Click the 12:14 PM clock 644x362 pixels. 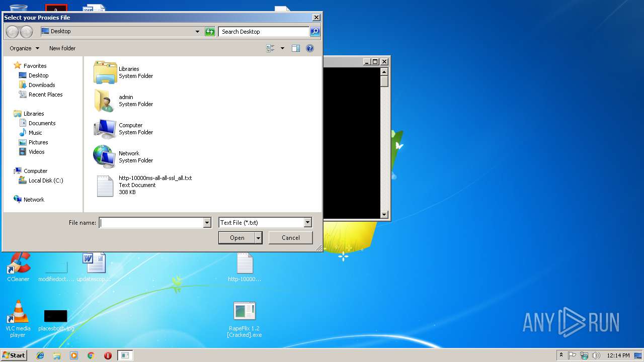click(x=618, y=355)
